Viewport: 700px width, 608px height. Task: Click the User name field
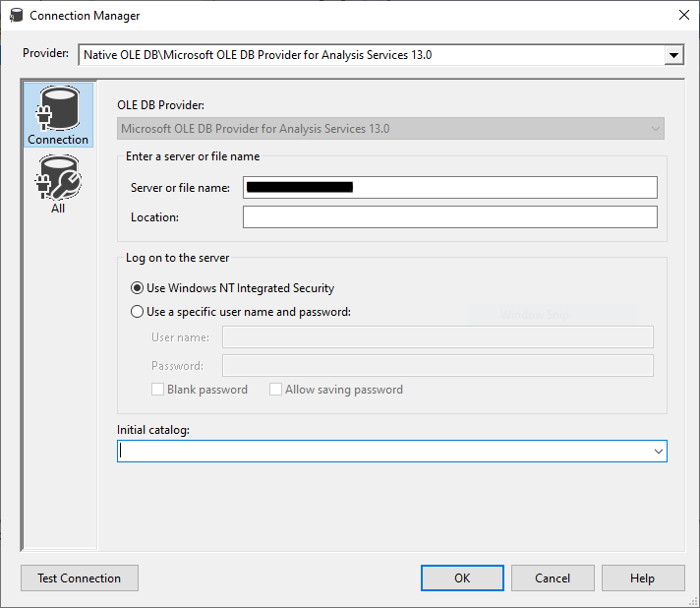[x=437, y=336]
